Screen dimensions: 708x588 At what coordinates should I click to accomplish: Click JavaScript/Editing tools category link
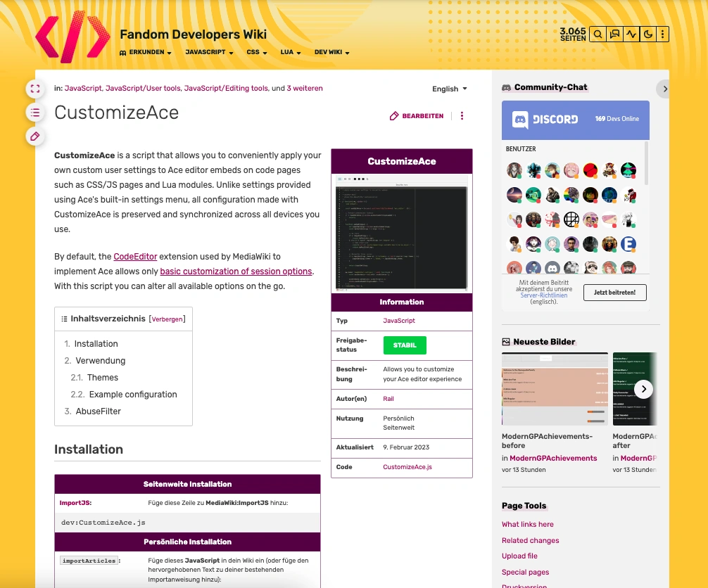[x=226, y=89]
